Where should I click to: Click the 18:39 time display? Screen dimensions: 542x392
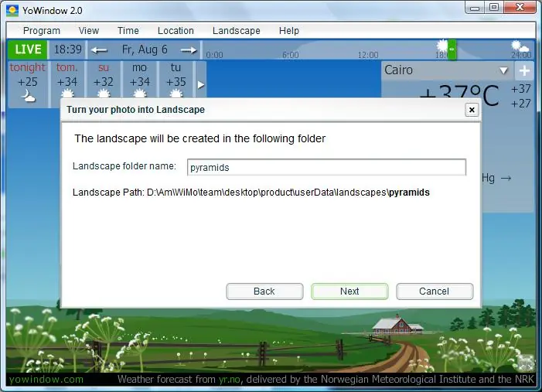[x=68, y=49]
